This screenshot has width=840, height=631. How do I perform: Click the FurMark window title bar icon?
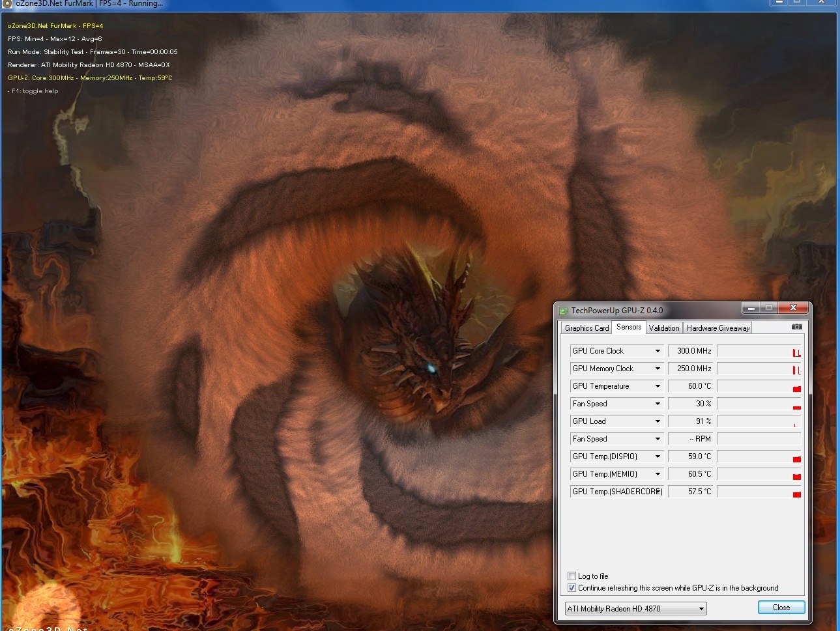click(8, 3)
